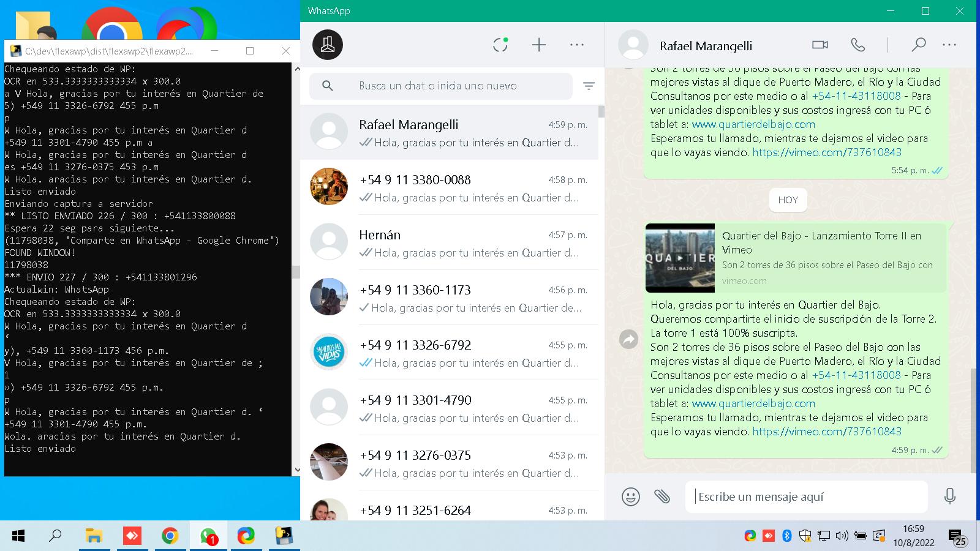Open the Quartier del Bajo Vimeo preview thumbnail
Viewport: 980px width, 551px height.
pyautogui.click(x=680, y=258)
